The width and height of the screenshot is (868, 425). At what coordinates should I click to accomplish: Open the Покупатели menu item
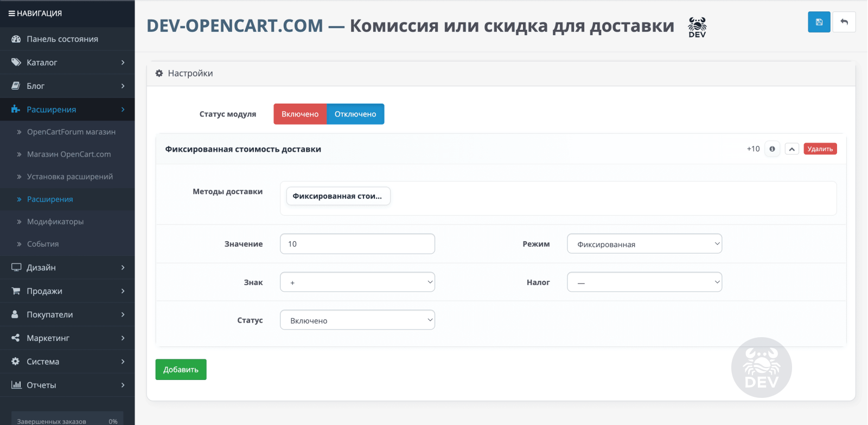coord(67,314)
